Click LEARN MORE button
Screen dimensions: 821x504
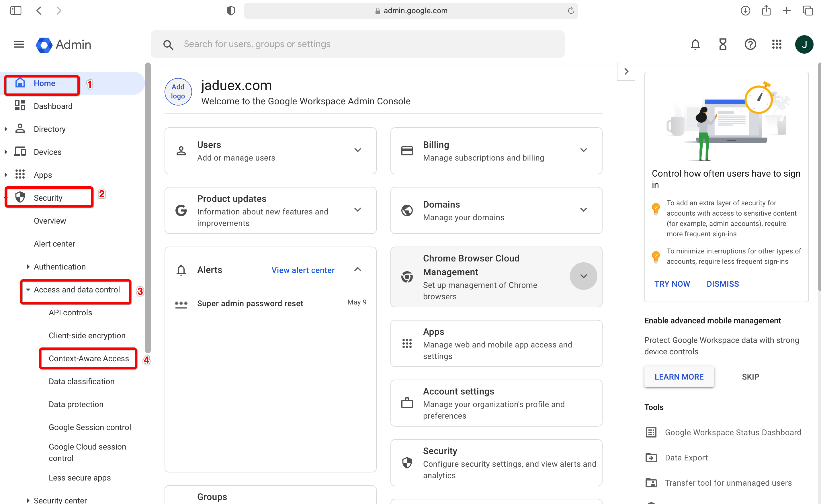click(679, 376)
